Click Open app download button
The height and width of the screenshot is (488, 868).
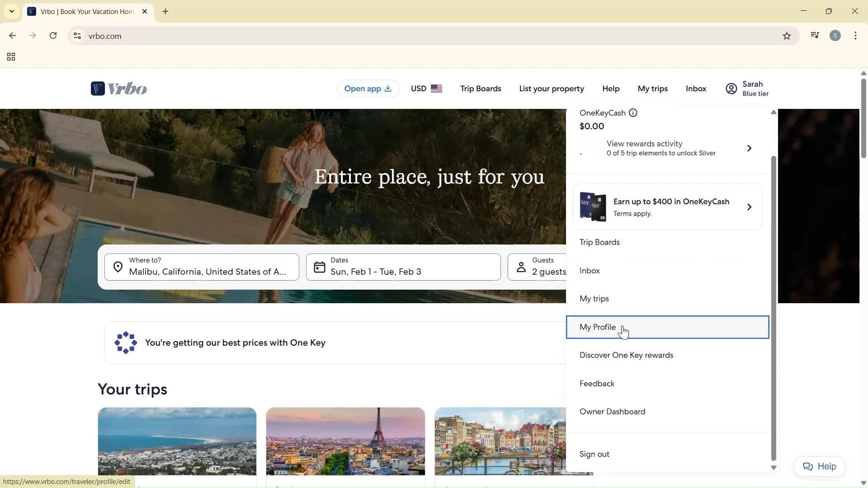(368, 89)
